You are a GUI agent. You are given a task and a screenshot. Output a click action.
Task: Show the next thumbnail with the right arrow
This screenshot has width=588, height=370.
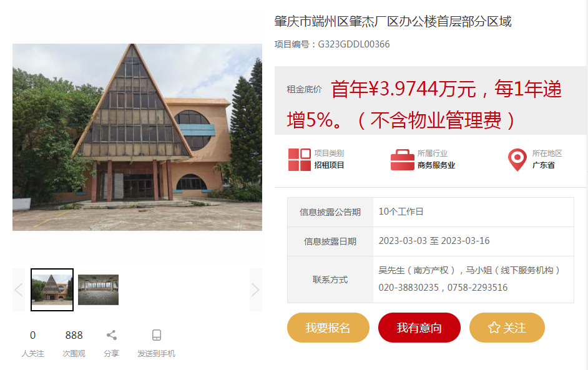(x=256, y=290)
